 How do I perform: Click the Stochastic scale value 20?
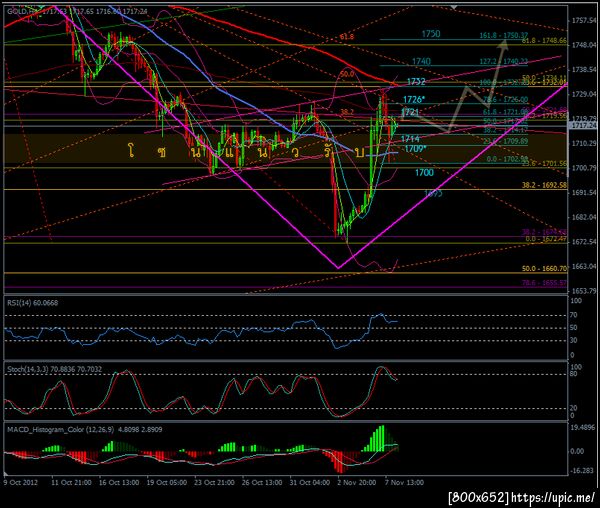coord(574,408)
